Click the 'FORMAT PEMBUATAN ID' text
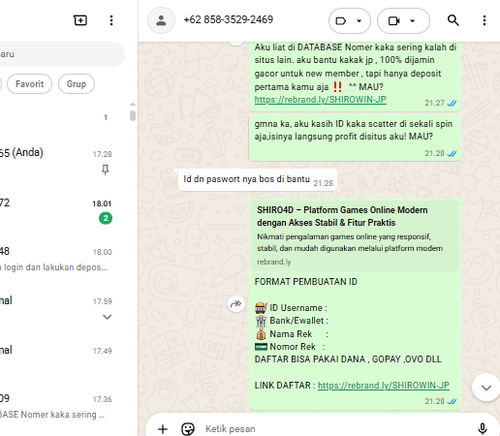Image resolution: width=500 pixels, height=436 pixels. click(306, 282)
